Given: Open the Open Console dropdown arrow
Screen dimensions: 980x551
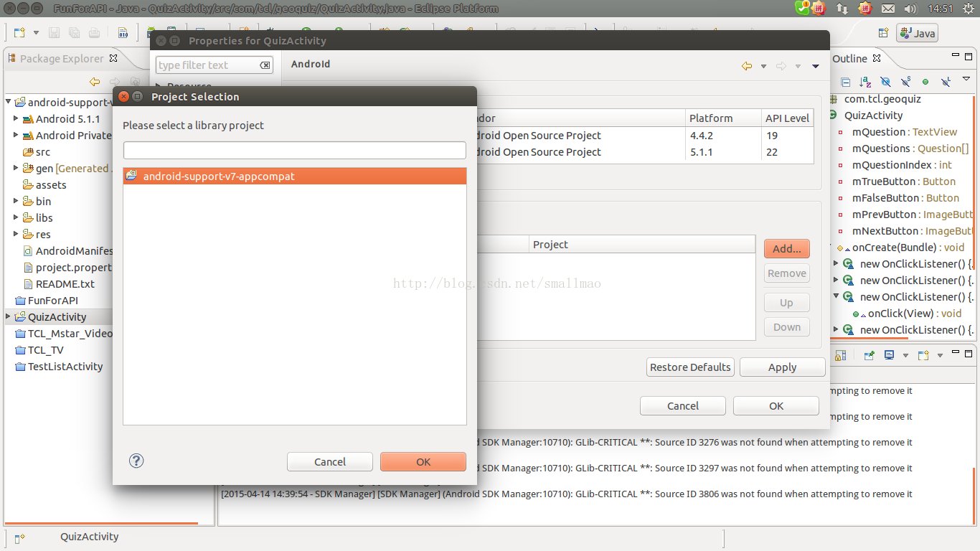Looking at the screenshot, I should coord(939,355).
